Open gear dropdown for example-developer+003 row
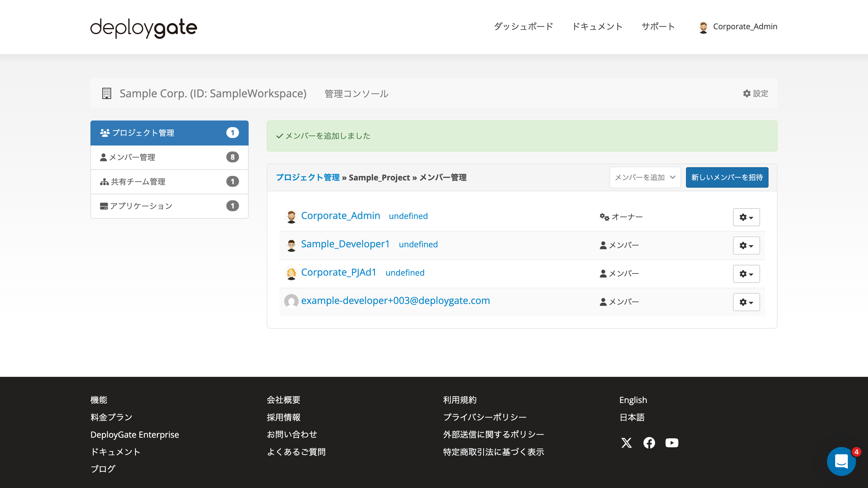868x488 pixels. point(746,302)
